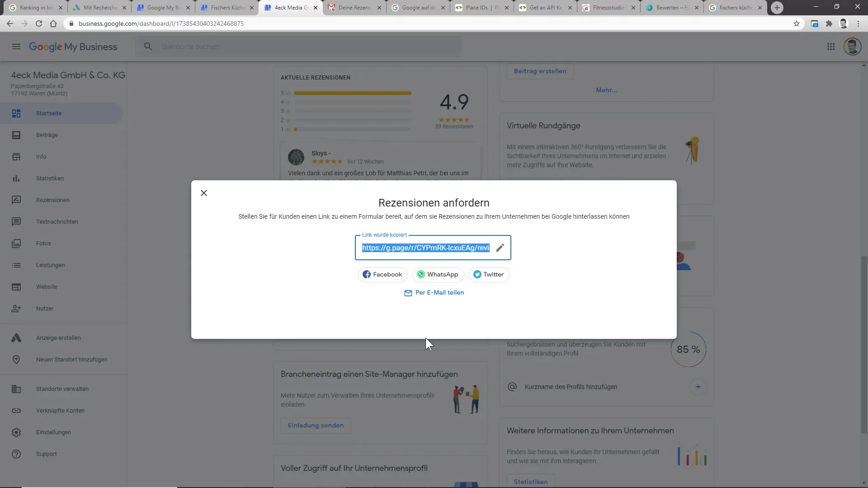Click the Anzeige erstellen Ads icon
The image size is (868, 488).
[x=16, y=338]
